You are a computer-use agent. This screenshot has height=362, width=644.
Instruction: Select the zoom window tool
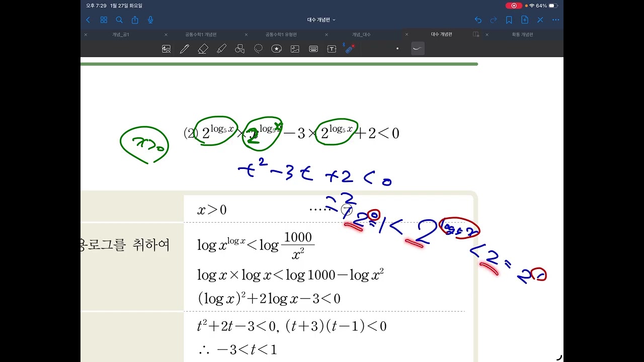tap(166, 49)
